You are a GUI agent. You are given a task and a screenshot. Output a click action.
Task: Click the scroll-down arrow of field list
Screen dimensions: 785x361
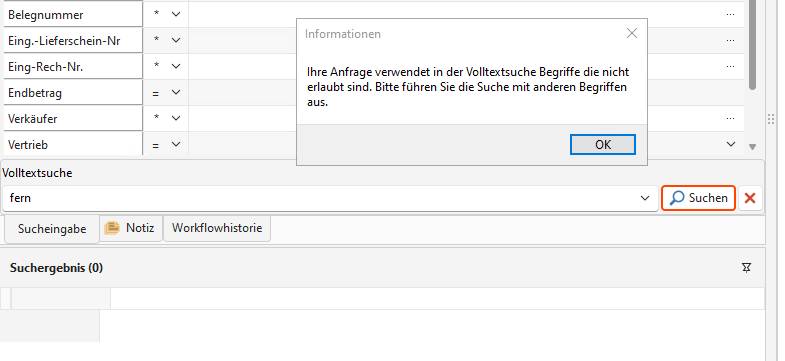coord(751,147)
